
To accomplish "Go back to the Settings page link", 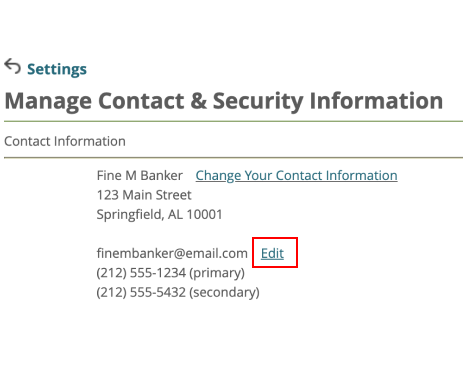I will coord(57,69).
